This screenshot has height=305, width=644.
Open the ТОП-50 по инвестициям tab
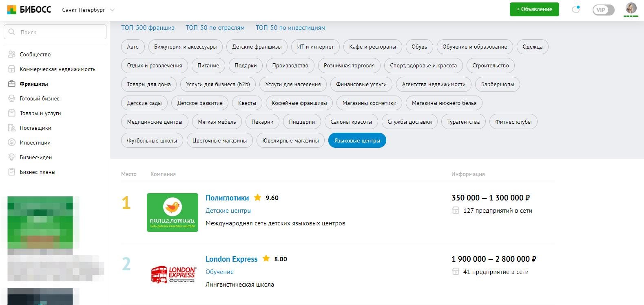(290, 28)
